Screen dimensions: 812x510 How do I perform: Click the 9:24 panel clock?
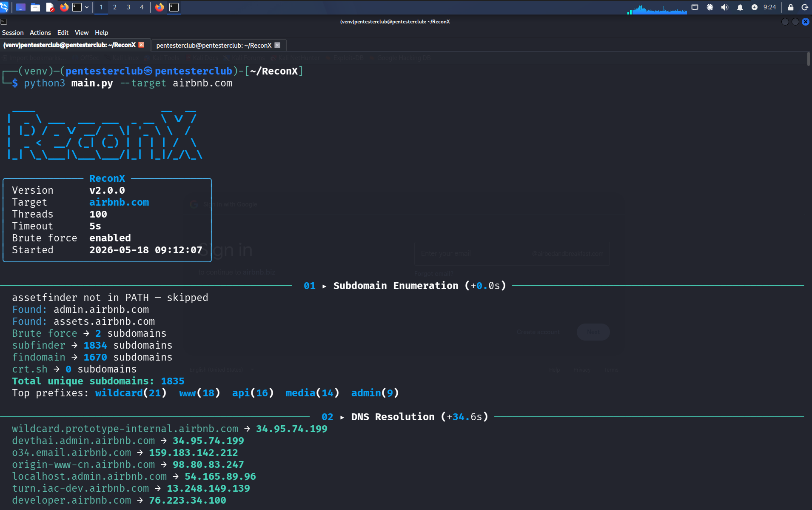pyautogui.click(x=769, y=7)
